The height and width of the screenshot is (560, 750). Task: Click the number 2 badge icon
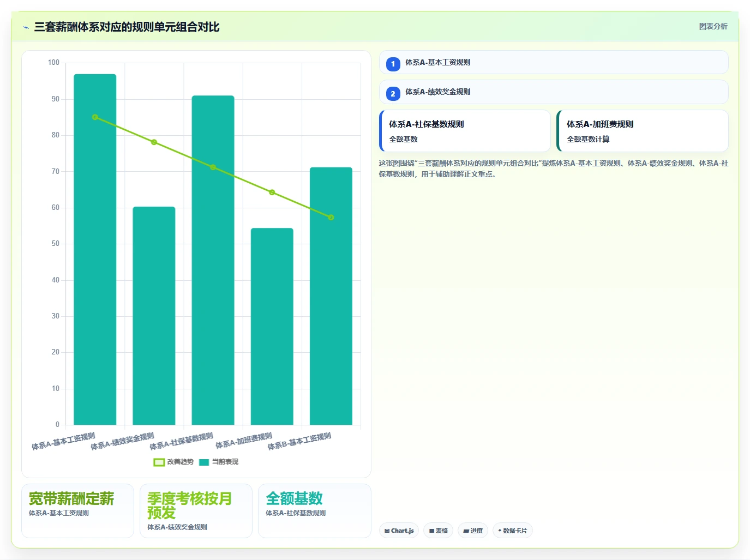(393, 94)
